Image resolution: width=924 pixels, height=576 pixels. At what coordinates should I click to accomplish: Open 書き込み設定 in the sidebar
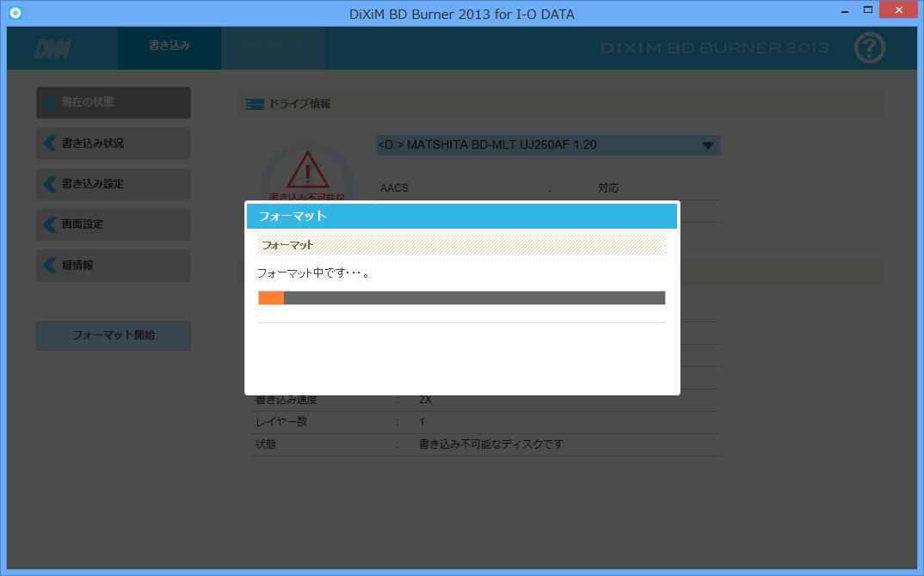114,184
